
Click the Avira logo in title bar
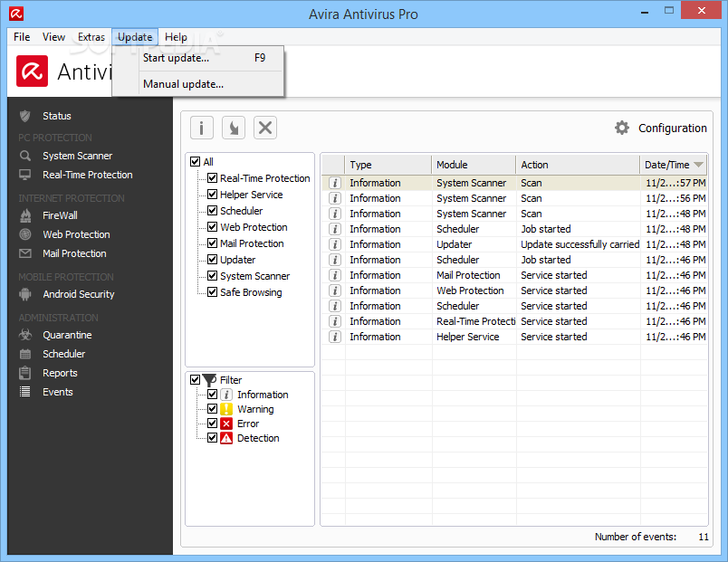click(15, 14)
